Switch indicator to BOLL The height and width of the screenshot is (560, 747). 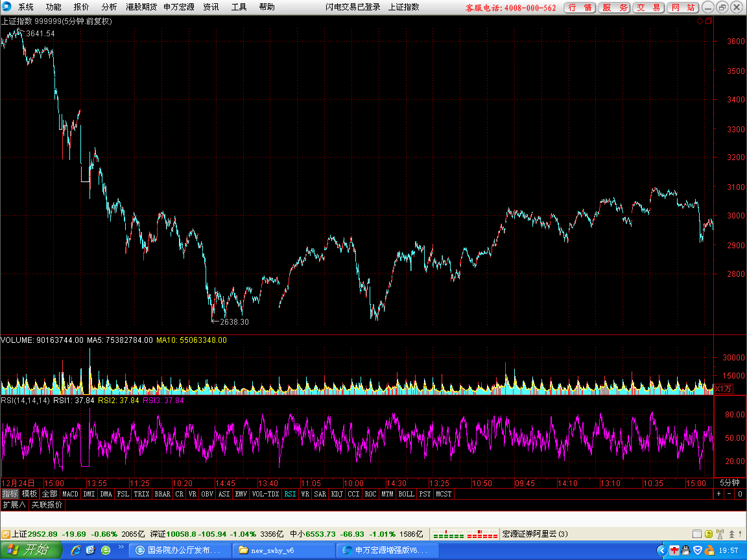407,494
